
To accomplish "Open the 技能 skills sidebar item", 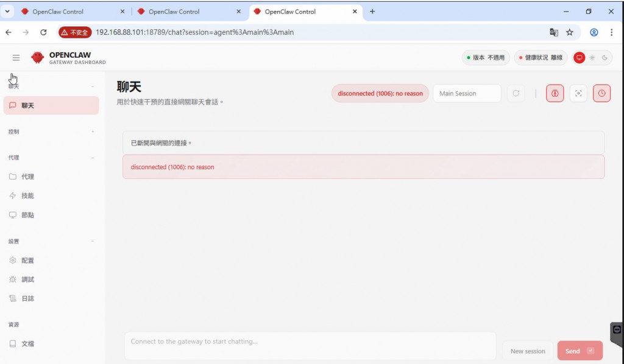I will 51,195.
